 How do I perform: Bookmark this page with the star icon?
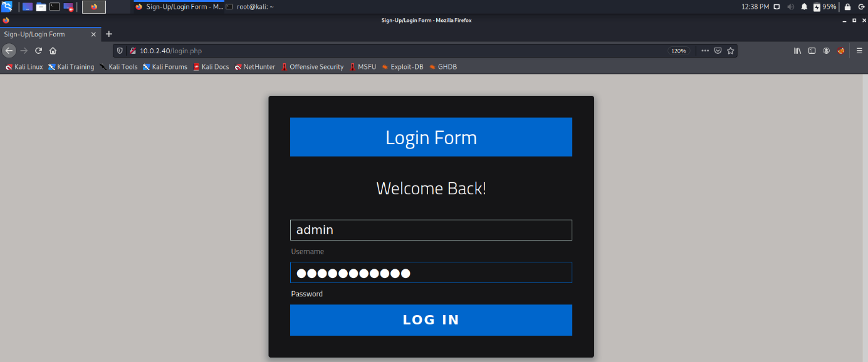(x=730, y=51)
